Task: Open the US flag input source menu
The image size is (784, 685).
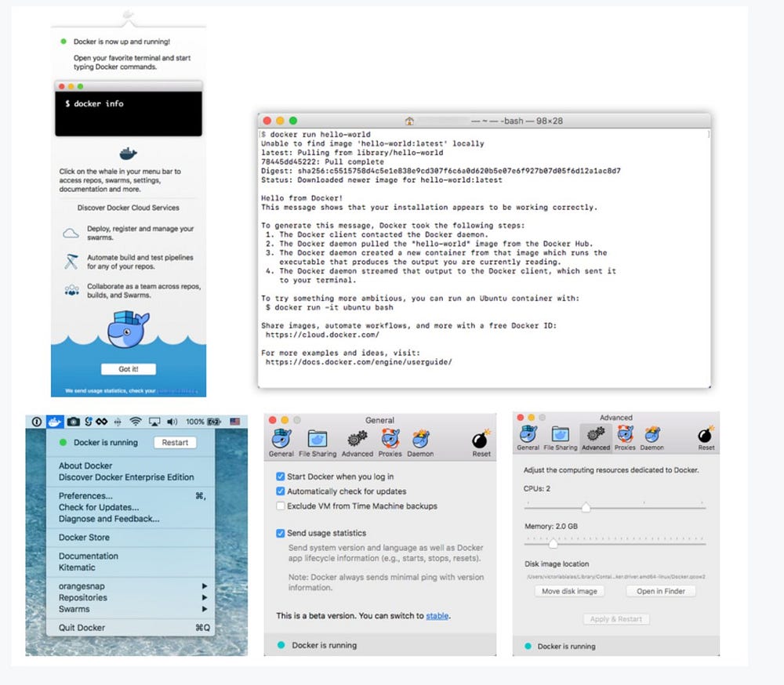Action: (235, 422)
